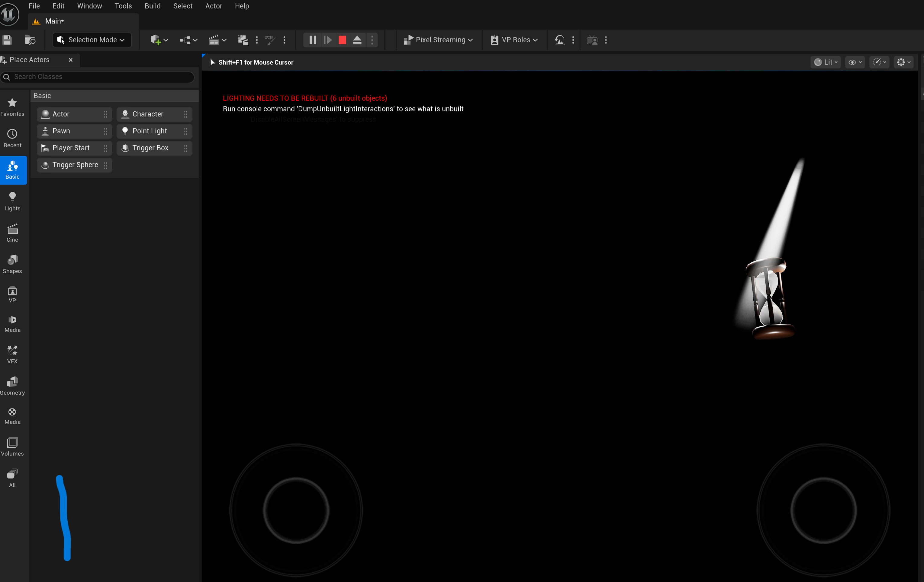Pause the running game session
924x582 pixels.
(x=312, y=40)
